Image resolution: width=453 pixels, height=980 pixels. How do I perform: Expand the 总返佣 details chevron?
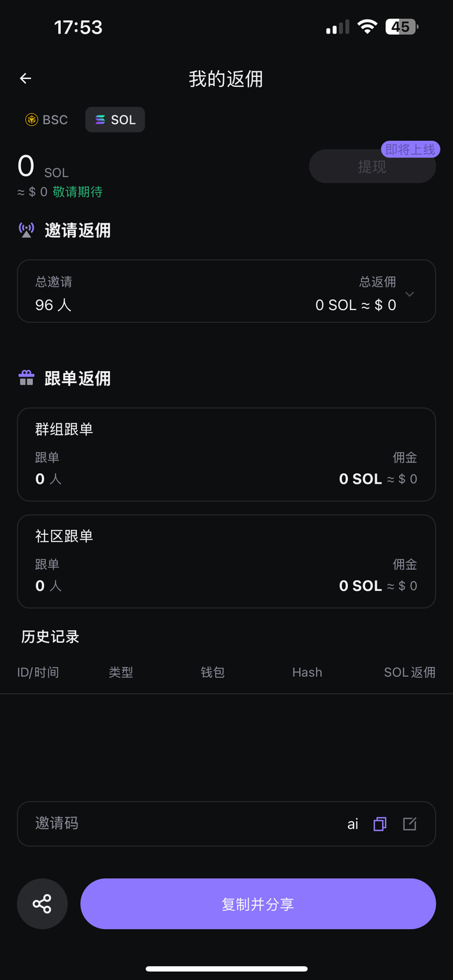tap(410, 294)
